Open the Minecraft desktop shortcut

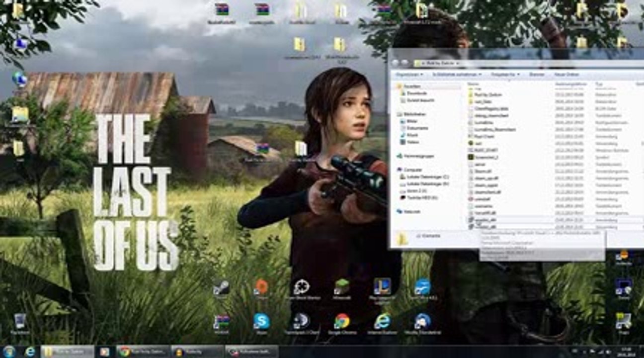pos(342,289)
